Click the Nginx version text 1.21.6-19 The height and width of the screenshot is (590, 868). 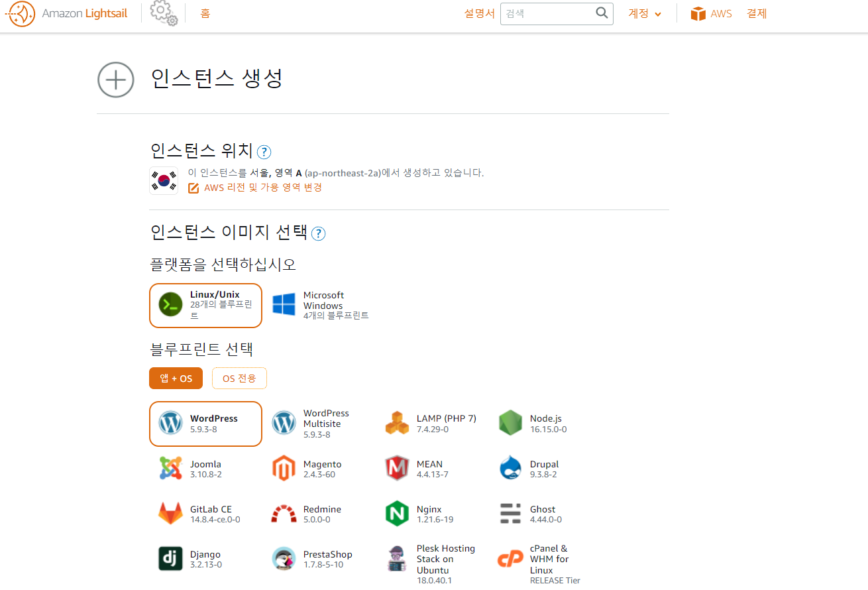click(435, 520)
